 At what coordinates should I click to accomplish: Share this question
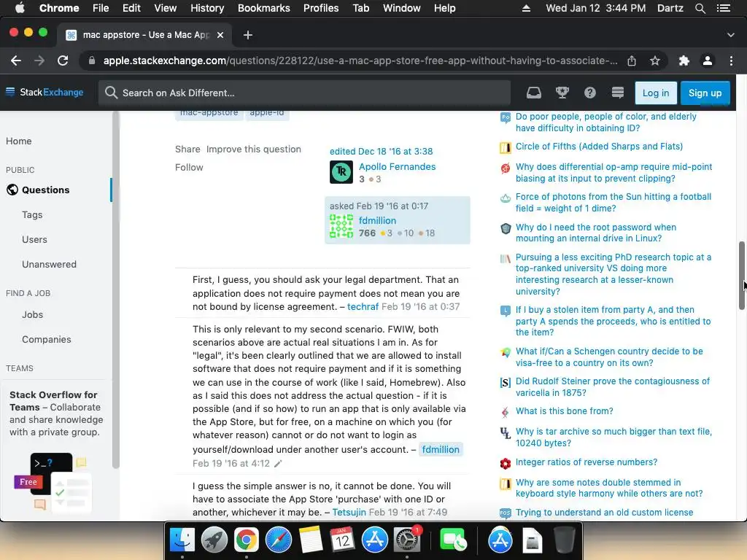point(187,149)
